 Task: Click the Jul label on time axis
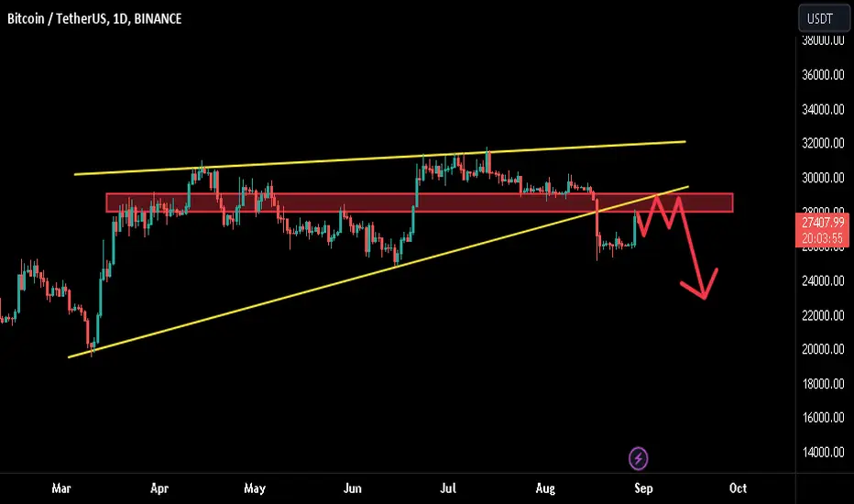point(448,488)
